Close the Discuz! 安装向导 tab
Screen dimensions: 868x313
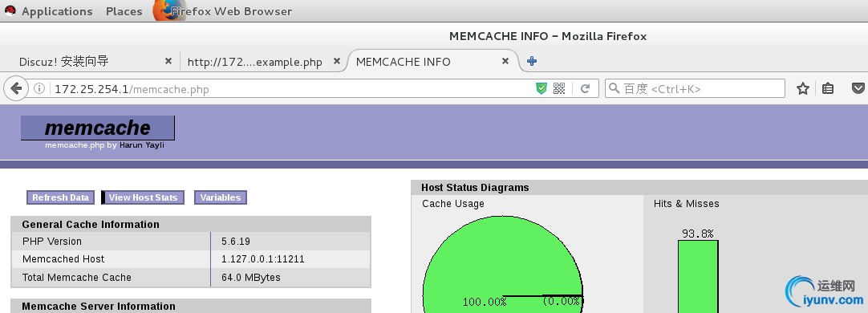(168, 61)
